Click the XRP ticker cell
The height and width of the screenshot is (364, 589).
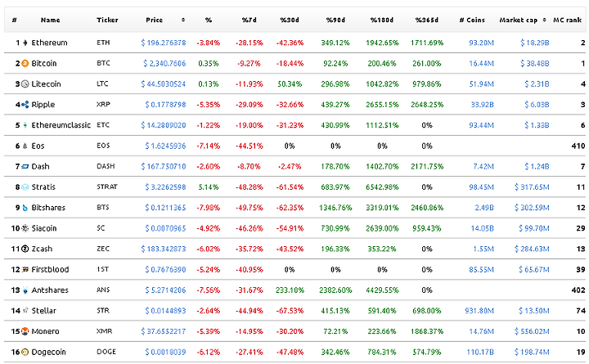pos(103,105)
